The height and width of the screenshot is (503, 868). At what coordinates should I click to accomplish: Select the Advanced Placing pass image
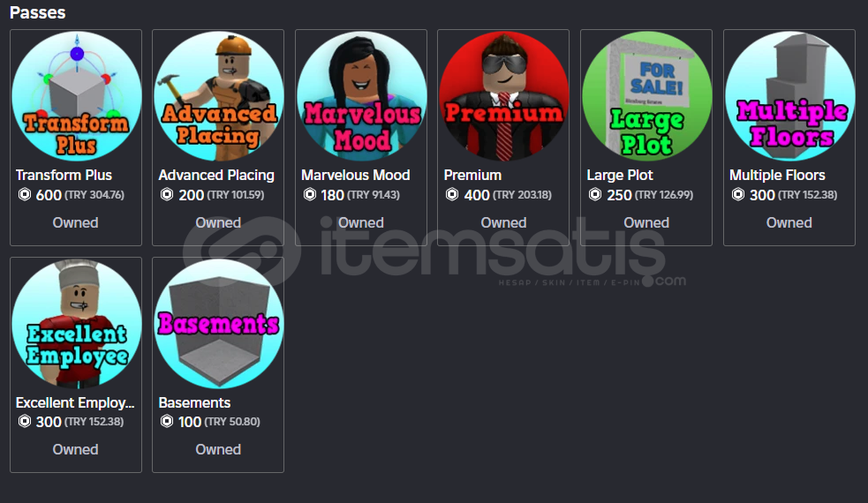point(219,96)
